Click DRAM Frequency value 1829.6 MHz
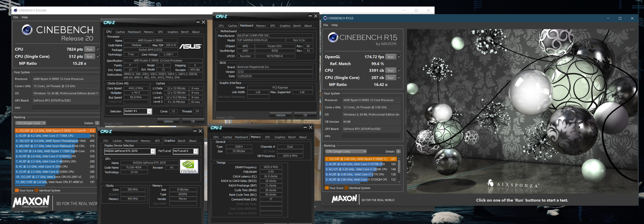The height and width of the screenshot is (224, 644). click(x=271, y=167)
